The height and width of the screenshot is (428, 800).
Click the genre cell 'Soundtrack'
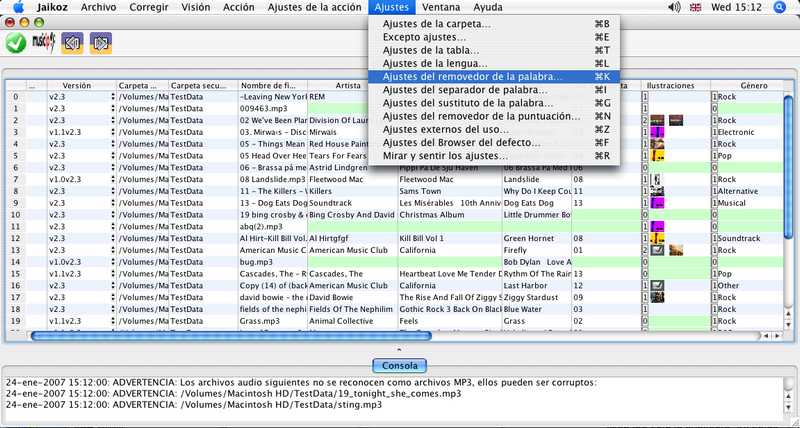click(x=750, y=238)
